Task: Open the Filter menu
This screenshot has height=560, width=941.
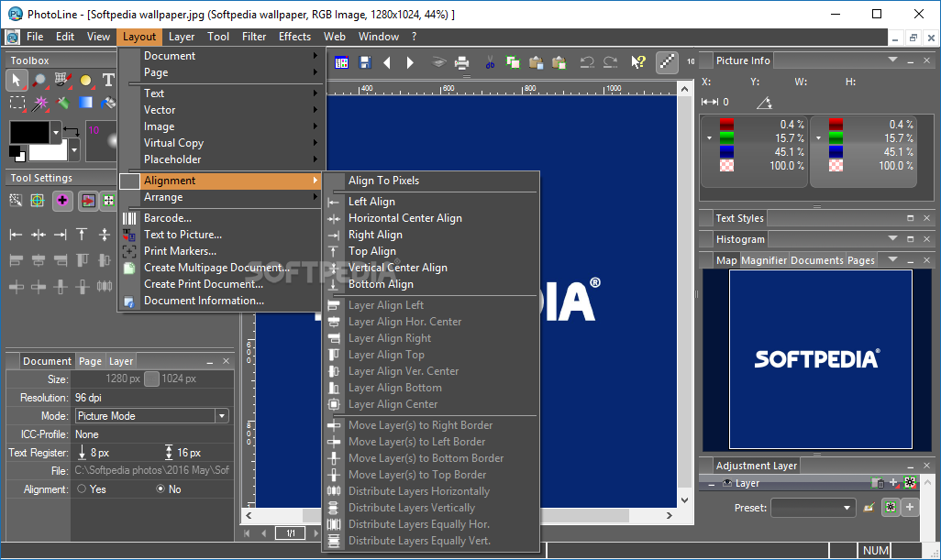Action: pyautogui.click(x=254, y=37)
